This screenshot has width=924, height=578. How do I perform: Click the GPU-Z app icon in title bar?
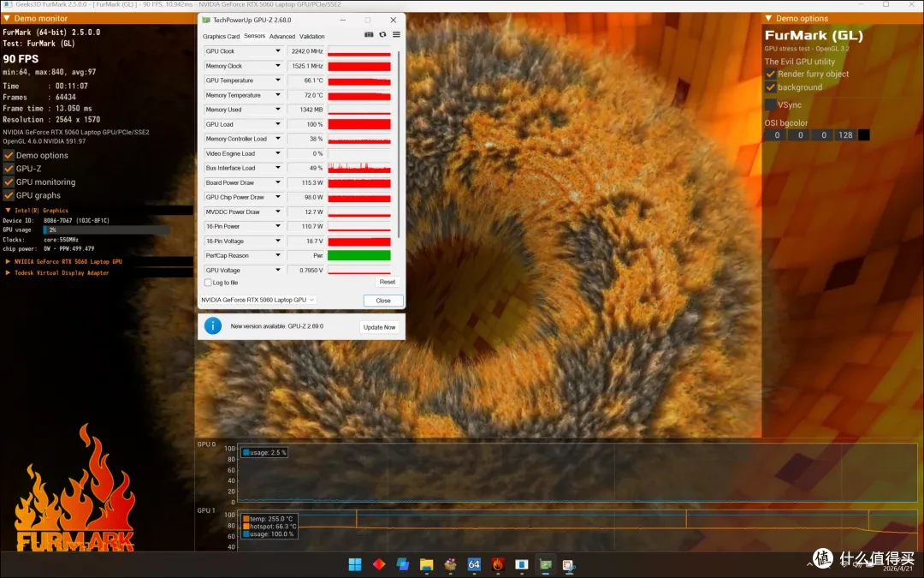click(206, 20)
